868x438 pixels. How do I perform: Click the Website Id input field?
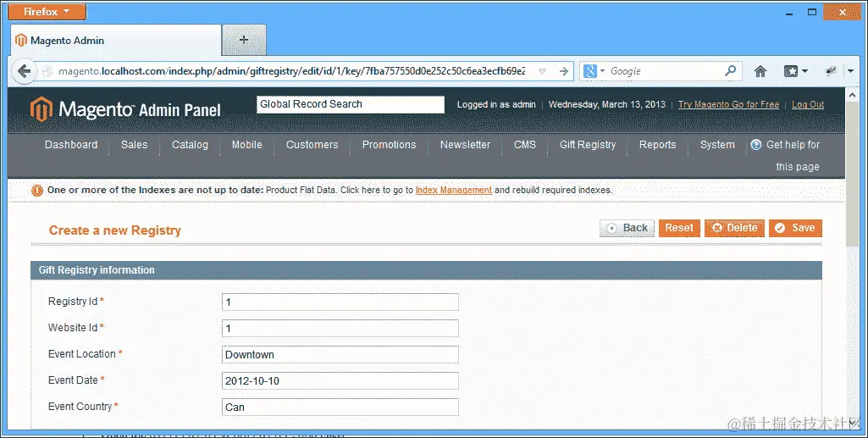340,329
